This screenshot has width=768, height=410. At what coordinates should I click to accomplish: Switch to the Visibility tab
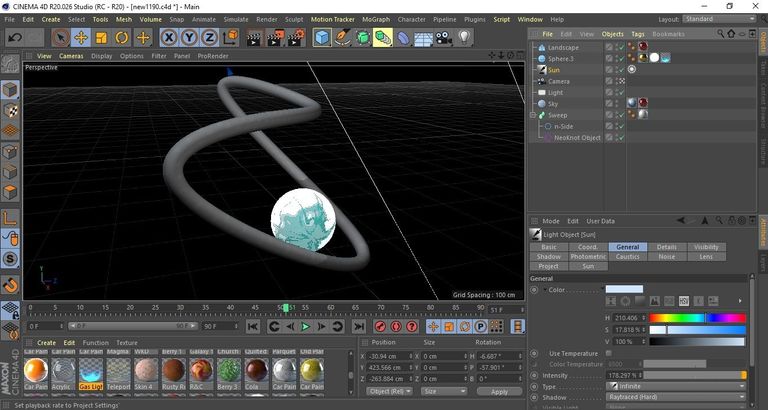coord(706,247)
